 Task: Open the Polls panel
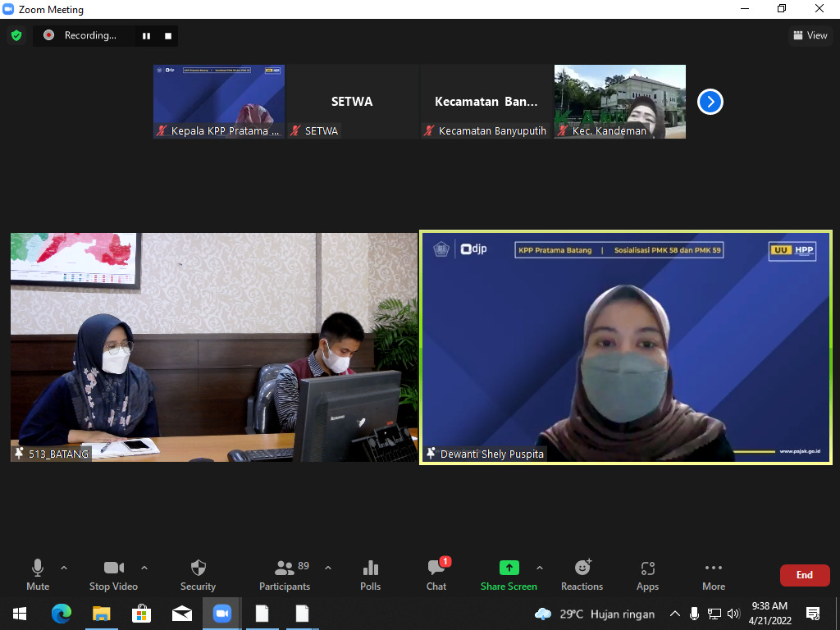pyautogui.click(x=371, y=575)
